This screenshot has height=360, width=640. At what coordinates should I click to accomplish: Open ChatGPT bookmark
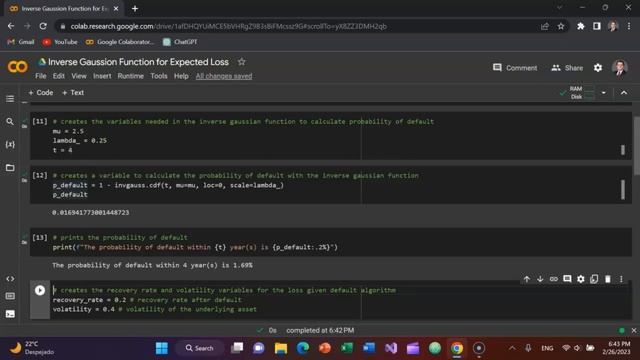[180, 42]
